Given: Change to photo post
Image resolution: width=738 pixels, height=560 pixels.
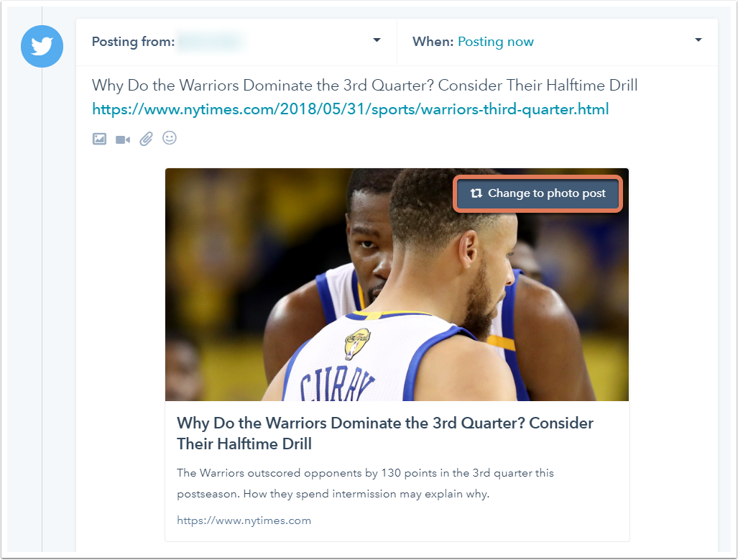Looking at the screenshot, I should (x=538, y=193).
